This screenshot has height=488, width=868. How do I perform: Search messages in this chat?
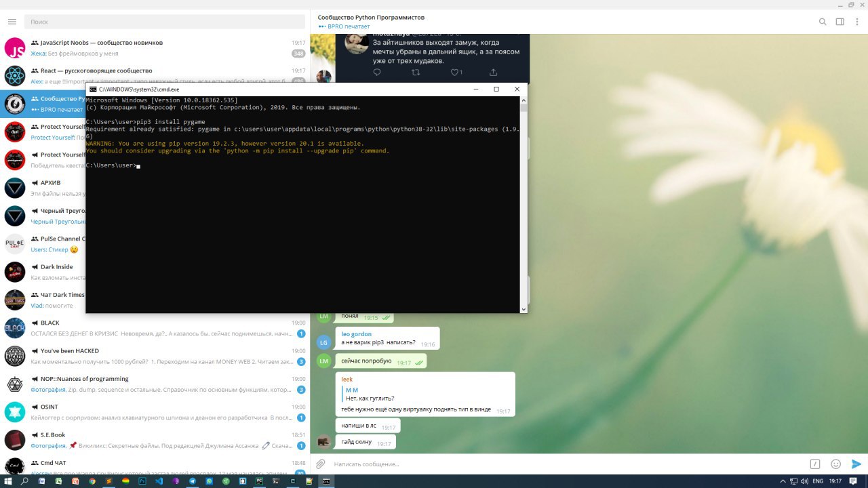click(x=823, y=22)
